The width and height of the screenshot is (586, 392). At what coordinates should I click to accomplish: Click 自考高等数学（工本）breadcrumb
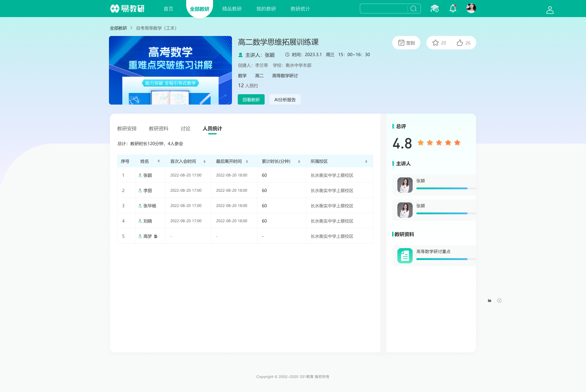tap(156, 28)
